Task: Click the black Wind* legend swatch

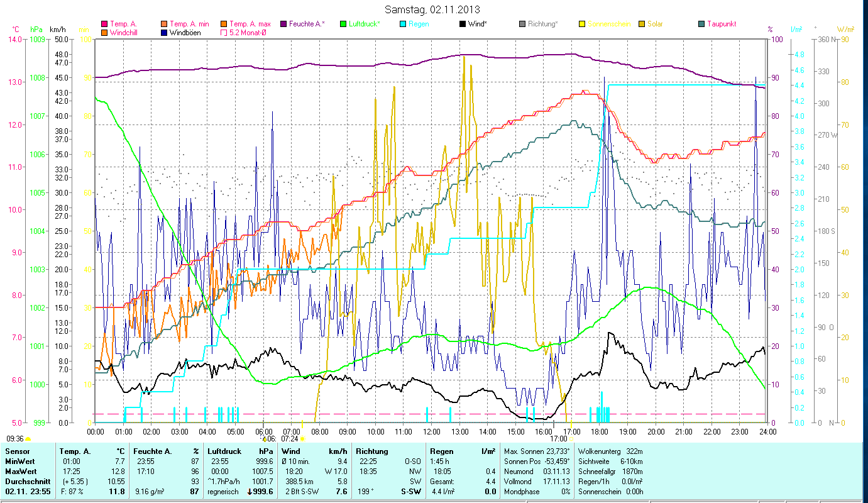Action: pos(463,24)
